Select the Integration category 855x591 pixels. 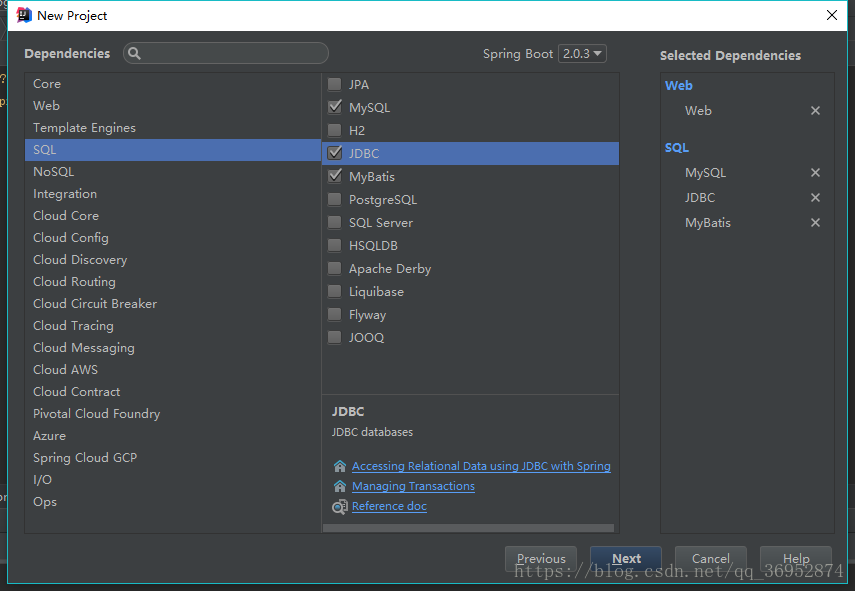pyautogui.click(x=173, y=194)
